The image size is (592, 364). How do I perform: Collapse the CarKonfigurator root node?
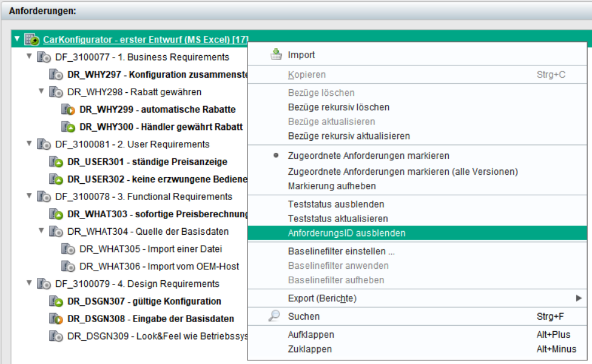point(17,38)
